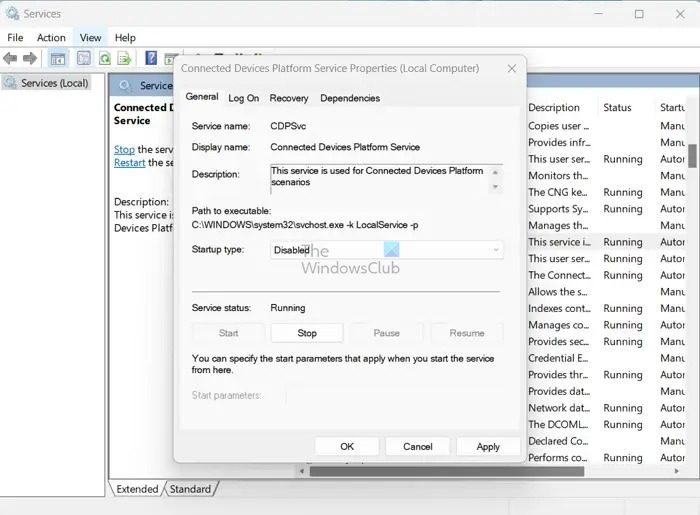This screenshot has height=515, width=700.
Task: Click the 'Copies user ...' description cell
Action: pos(558,126)
